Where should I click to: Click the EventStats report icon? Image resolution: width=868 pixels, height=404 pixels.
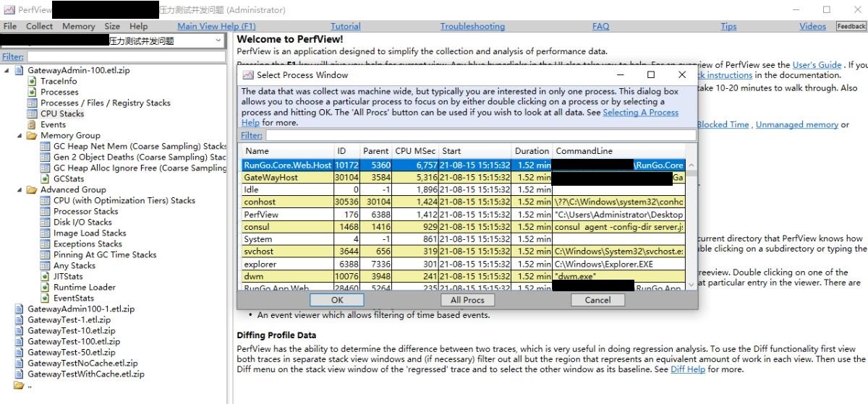point(46,298)
